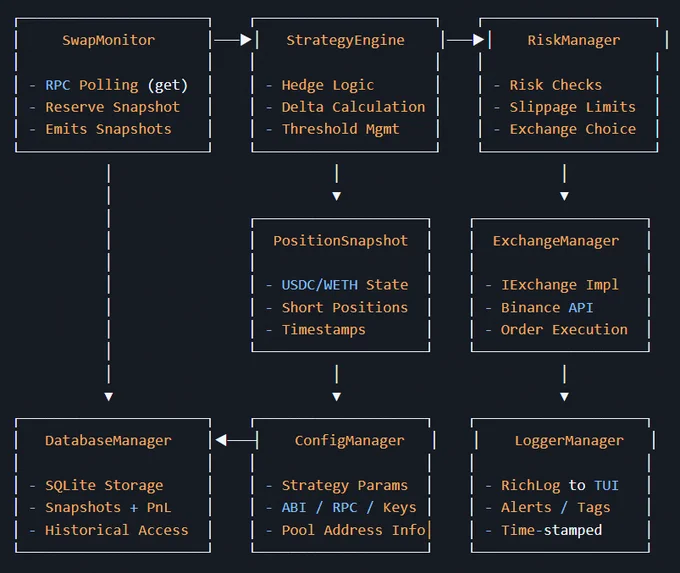Click the DatabaseManager box title
Image resolution: width=680 pixels, height=573 pixels.
[108, 441]
